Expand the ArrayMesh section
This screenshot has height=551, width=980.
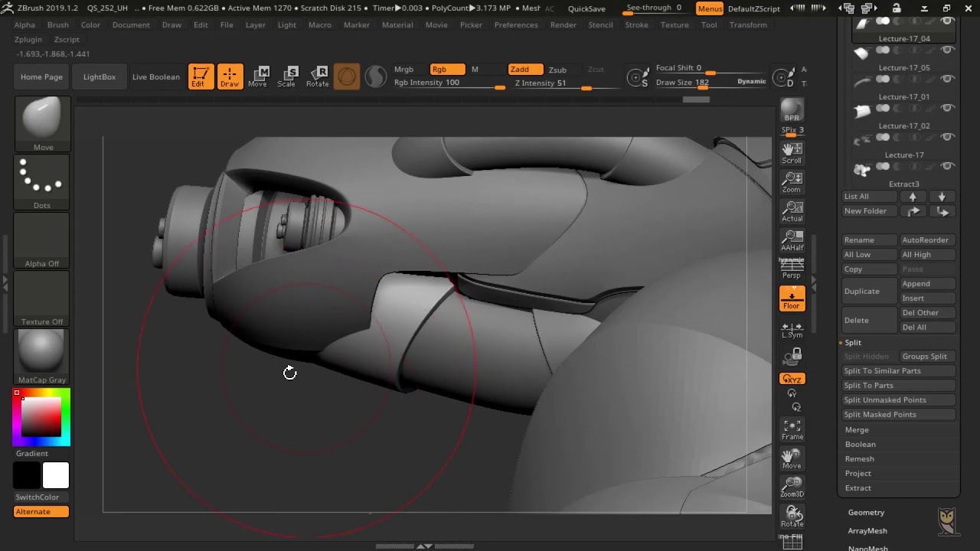pyautogui.click(x=867, y=530)
